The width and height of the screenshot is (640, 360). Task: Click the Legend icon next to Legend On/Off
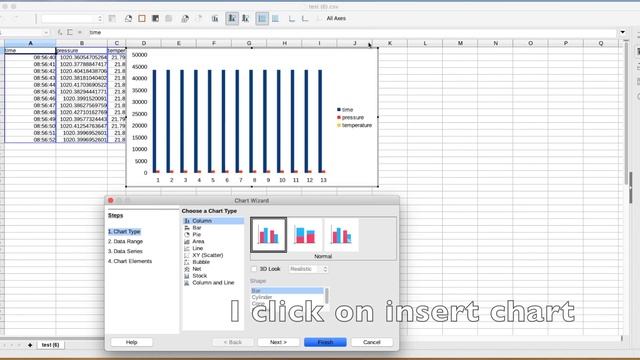click(x=245, y=18)
